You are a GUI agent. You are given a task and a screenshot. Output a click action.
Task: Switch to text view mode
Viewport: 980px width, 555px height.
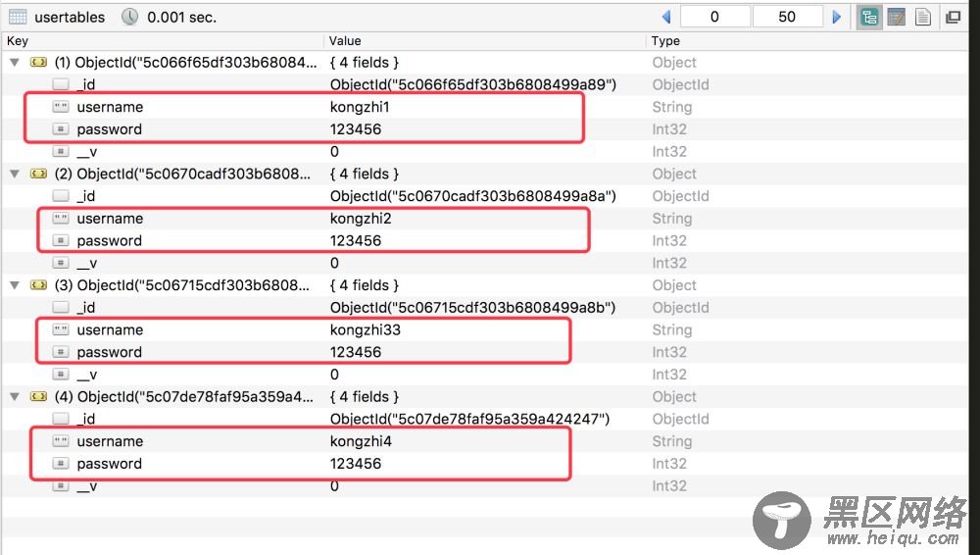[923, 17]
